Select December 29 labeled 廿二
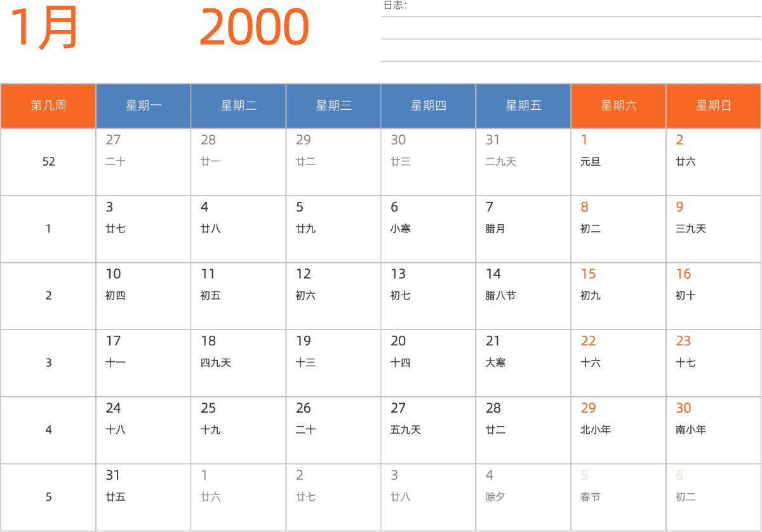This screenshot has height=532, width=762. point(333,162)
